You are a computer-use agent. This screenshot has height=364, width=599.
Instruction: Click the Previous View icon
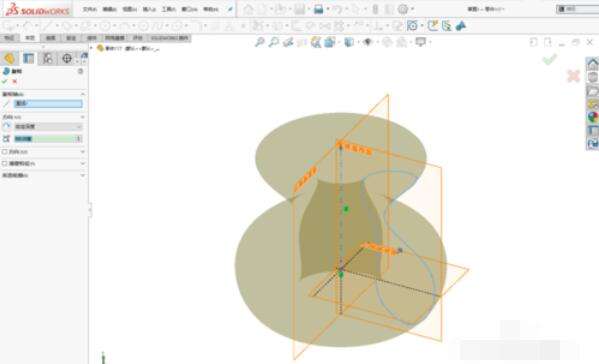point(288,42)
